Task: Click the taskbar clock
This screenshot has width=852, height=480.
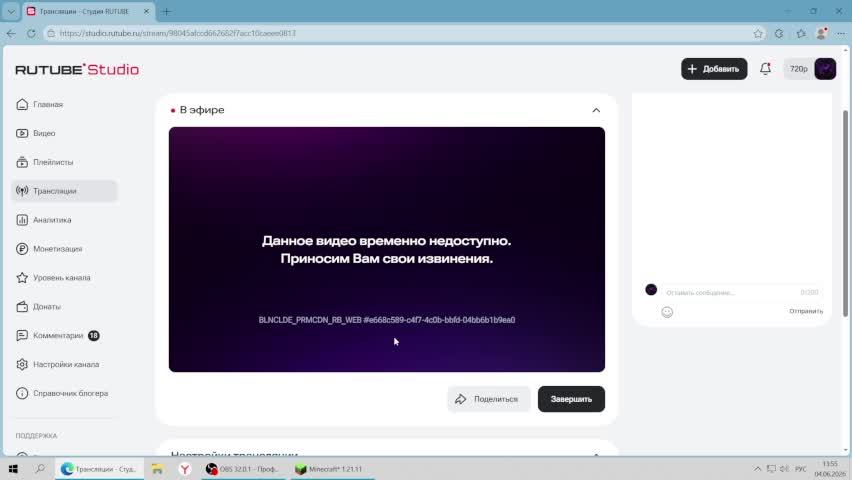Action: 830,469
